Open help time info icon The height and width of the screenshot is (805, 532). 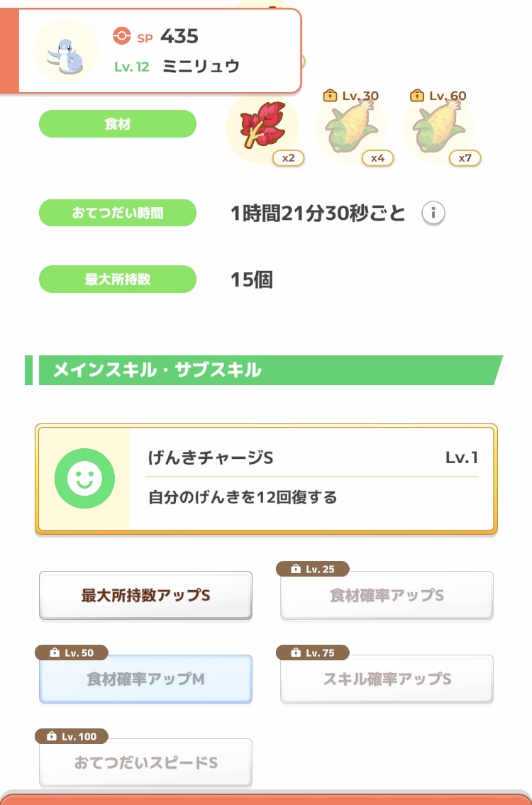coord(433,213)
